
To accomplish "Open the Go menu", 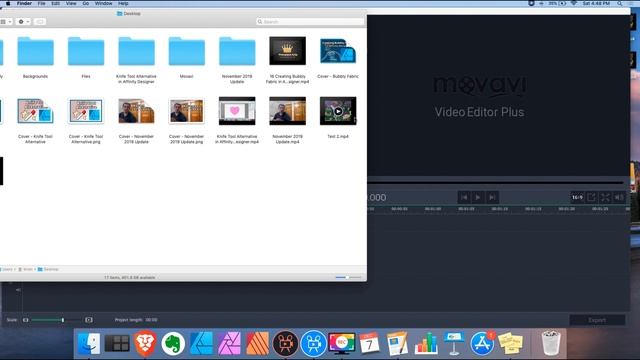I will pos(86,3).
